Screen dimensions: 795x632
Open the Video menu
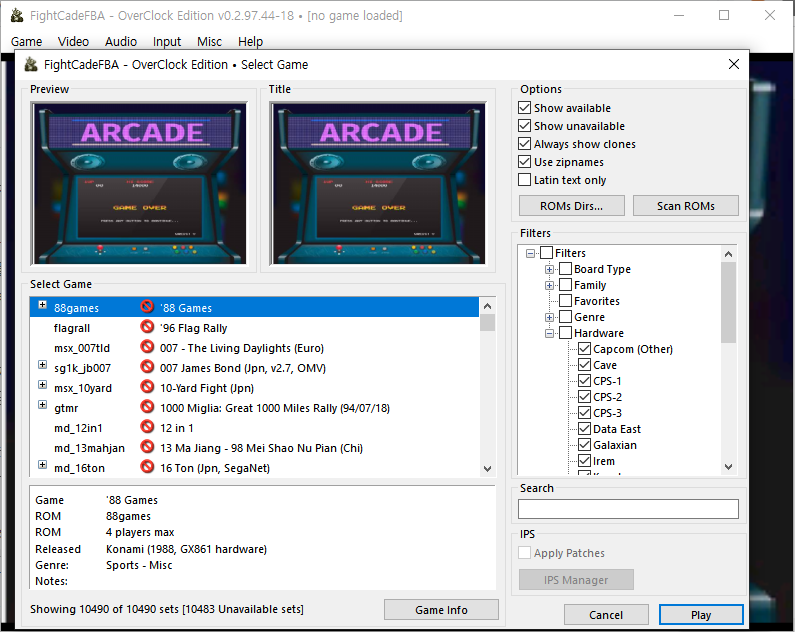click(x=73, y=42)
